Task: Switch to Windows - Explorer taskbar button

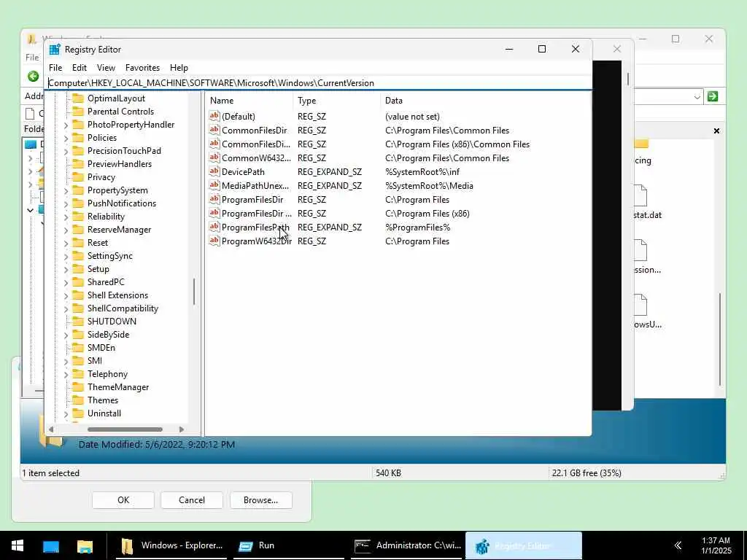Action: [x=171, y=545]
